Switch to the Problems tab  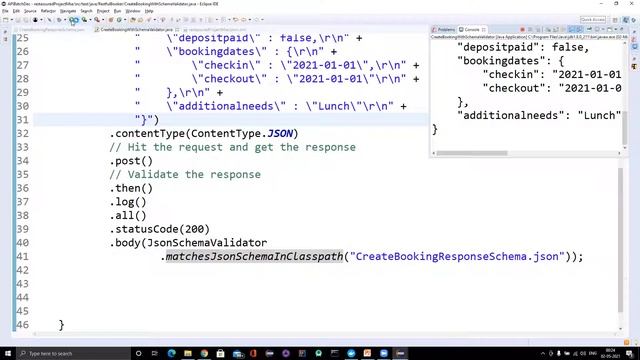(444, 29)
